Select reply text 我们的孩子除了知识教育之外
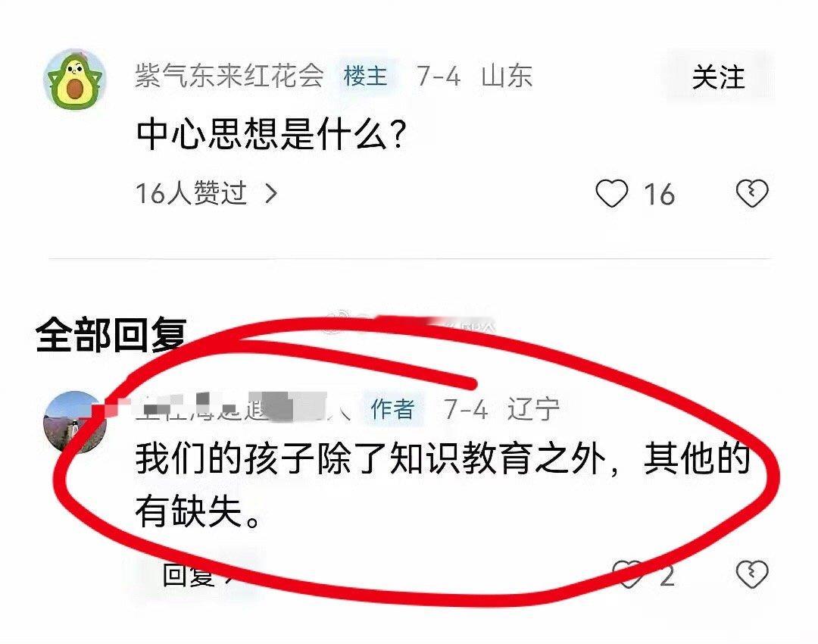The image size is (818, 644). [371, 459]
